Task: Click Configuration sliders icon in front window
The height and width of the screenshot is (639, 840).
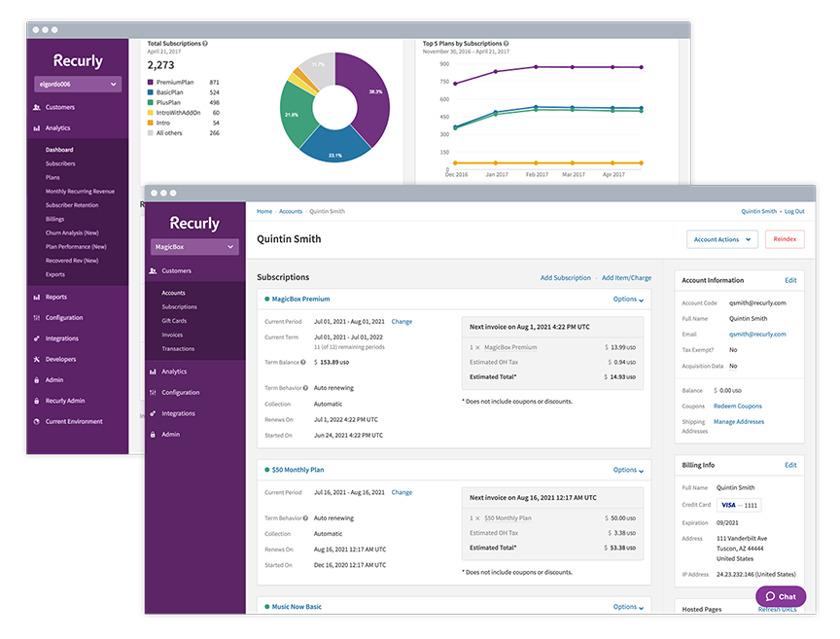Action: tap(153, 393)
